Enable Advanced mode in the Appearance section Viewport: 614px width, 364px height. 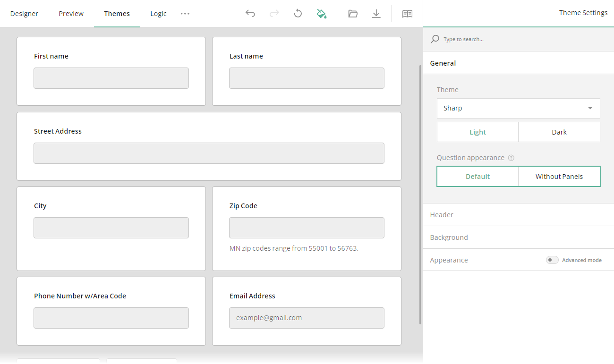pos(552,260)
